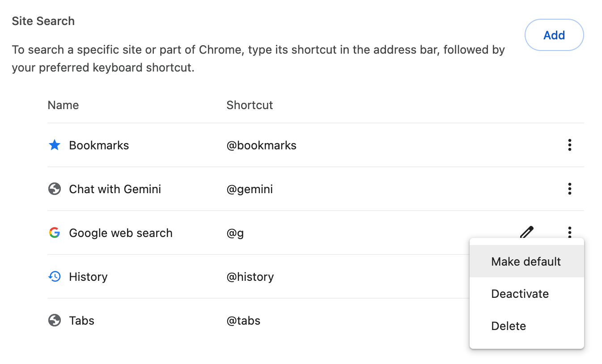Viewport: 602px width, 364px height.
Task: Select the History row entry
Action: tap(88, 276)
